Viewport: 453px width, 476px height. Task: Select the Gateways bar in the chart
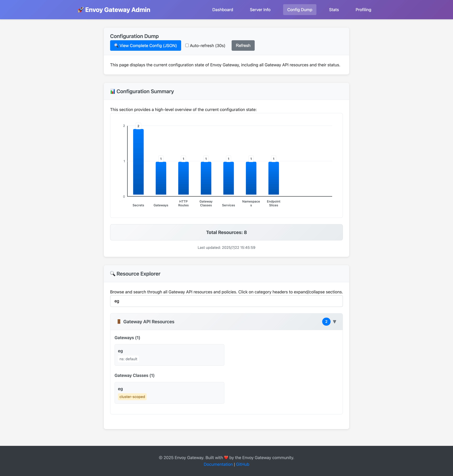(161, 178)
